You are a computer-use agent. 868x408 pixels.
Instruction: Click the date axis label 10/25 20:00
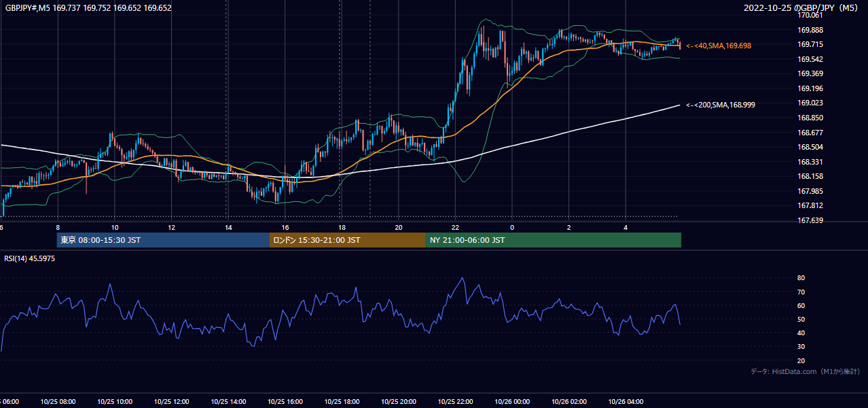pyautogui.click(x=399, y=402)
